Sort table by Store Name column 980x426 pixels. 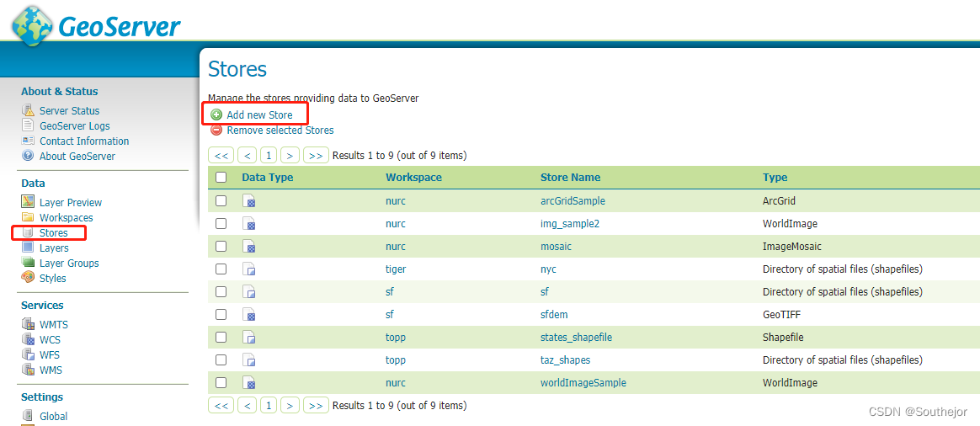click(x=570, y=178)
